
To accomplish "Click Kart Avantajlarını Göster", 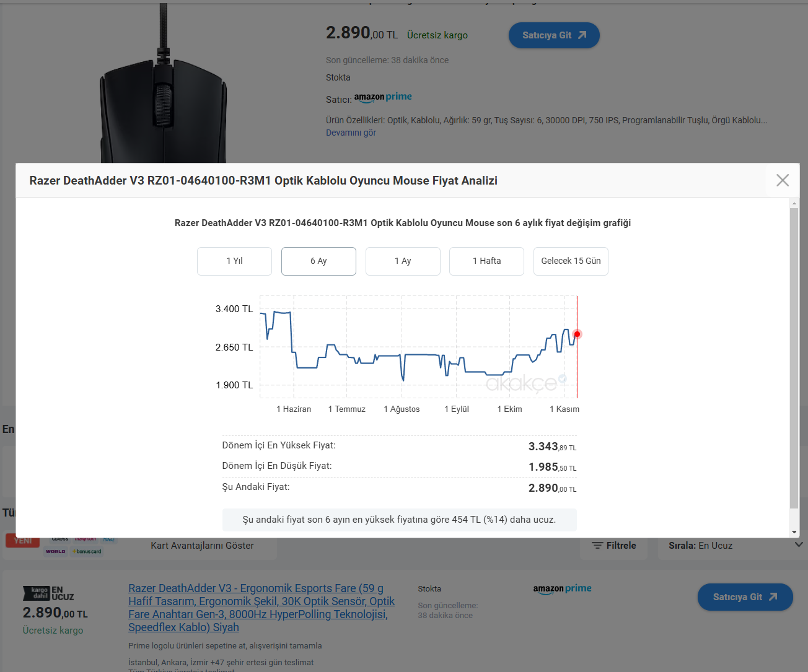I will (202, 546).
